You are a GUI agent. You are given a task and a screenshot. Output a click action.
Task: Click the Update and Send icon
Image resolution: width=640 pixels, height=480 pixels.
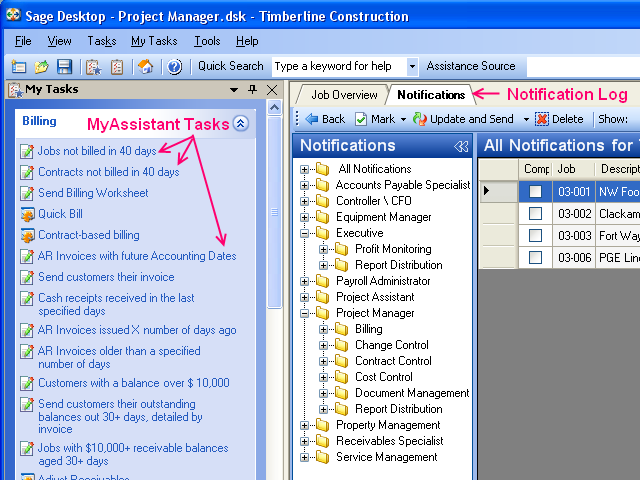(x=420, y=119)
